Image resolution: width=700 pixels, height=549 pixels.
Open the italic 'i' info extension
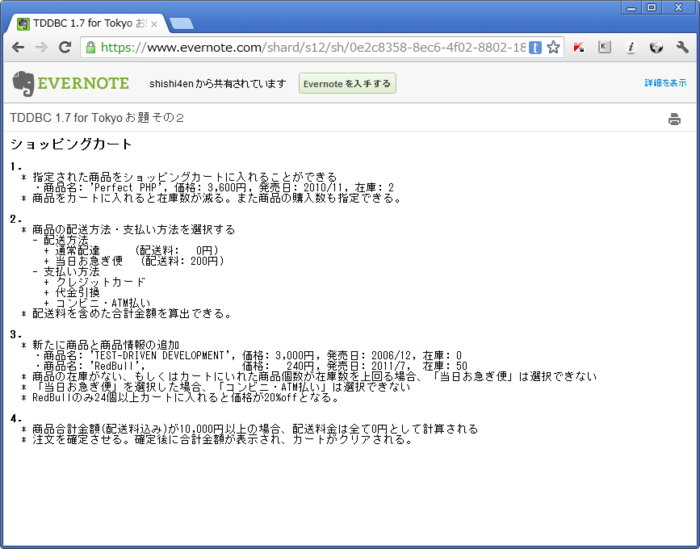[x=630, y=47]
